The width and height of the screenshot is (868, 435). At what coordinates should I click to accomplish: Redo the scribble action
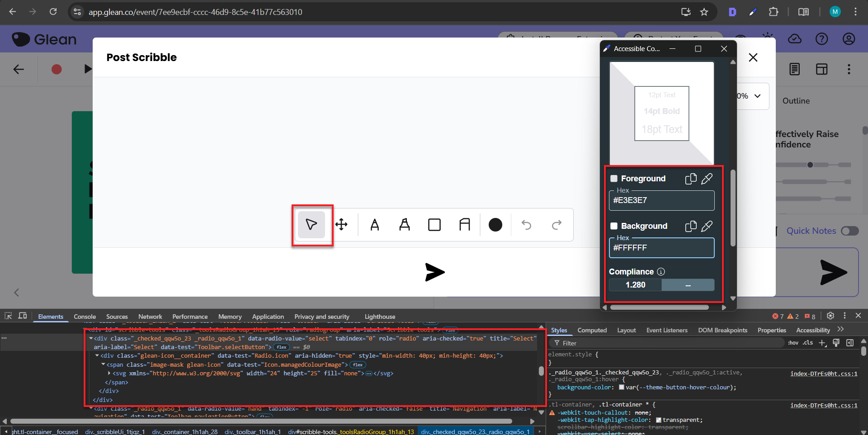tap(557, 225)
